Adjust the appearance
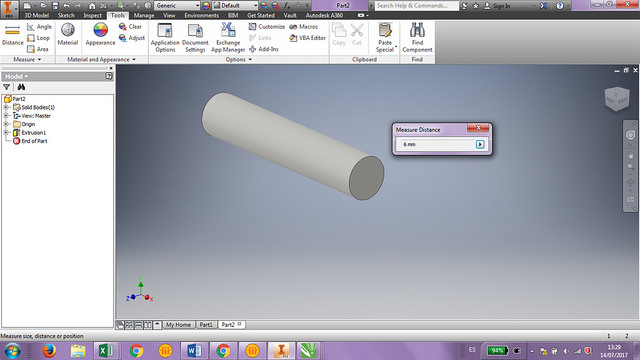This screenshot has width=640, height=360. tap(131, 38)
